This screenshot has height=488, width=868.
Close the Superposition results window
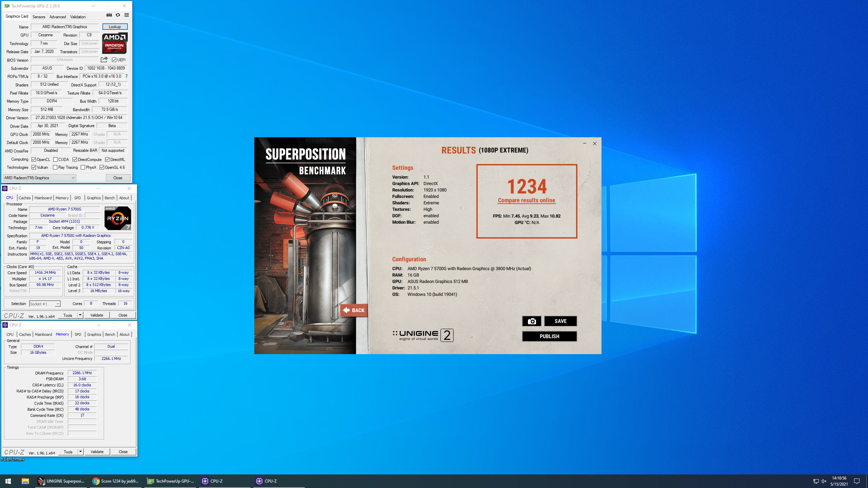(x=595, y=143)
